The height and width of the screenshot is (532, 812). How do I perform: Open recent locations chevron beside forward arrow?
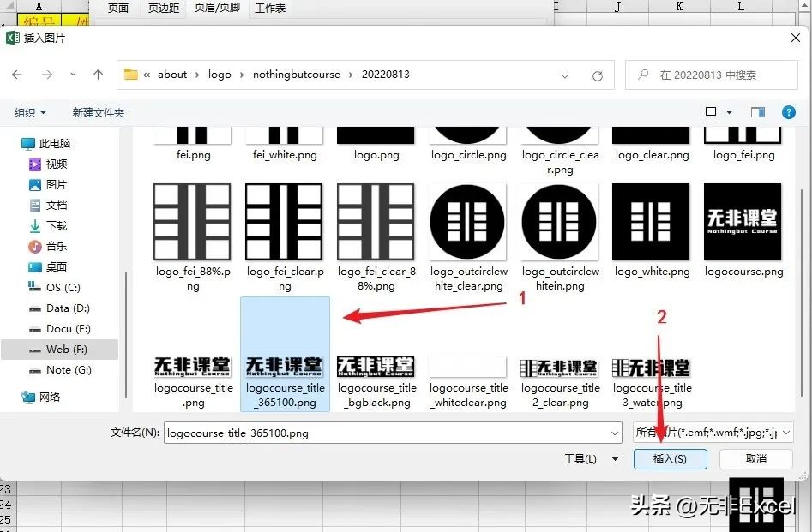tap(73, 75)
